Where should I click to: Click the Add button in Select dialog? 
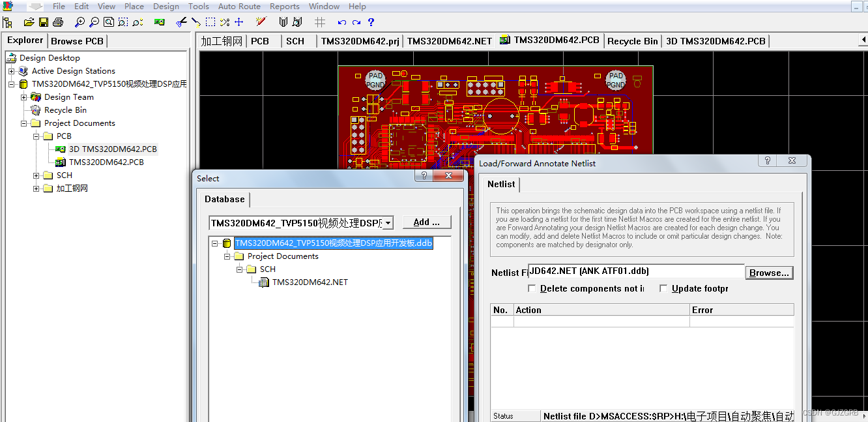[426, 222]
